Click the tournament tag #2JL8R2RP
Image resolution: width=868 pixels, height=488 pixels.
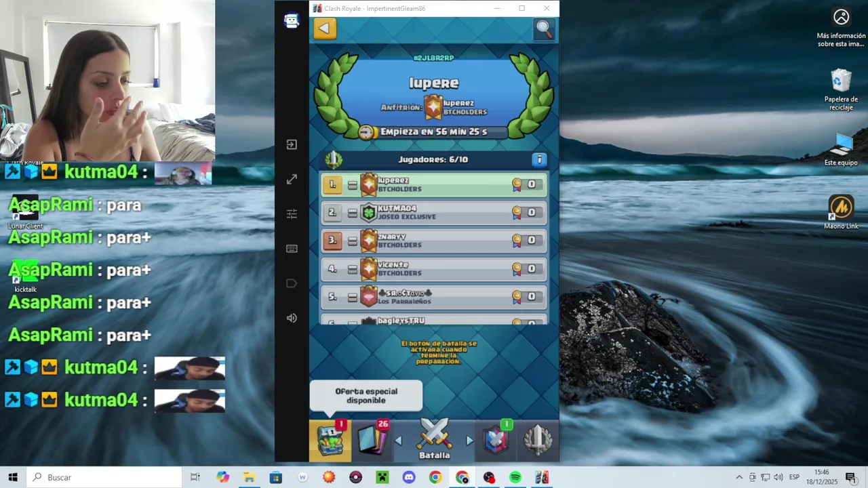(433, 58)
